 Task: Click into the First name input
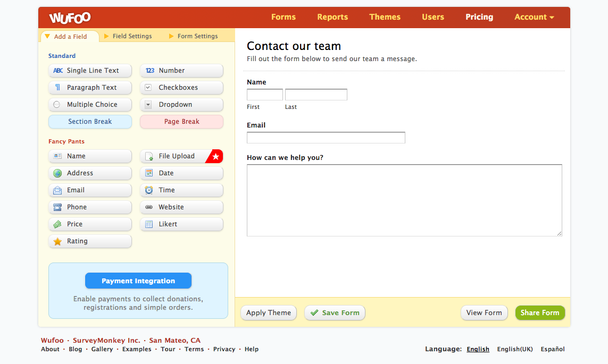click(265, 95)
